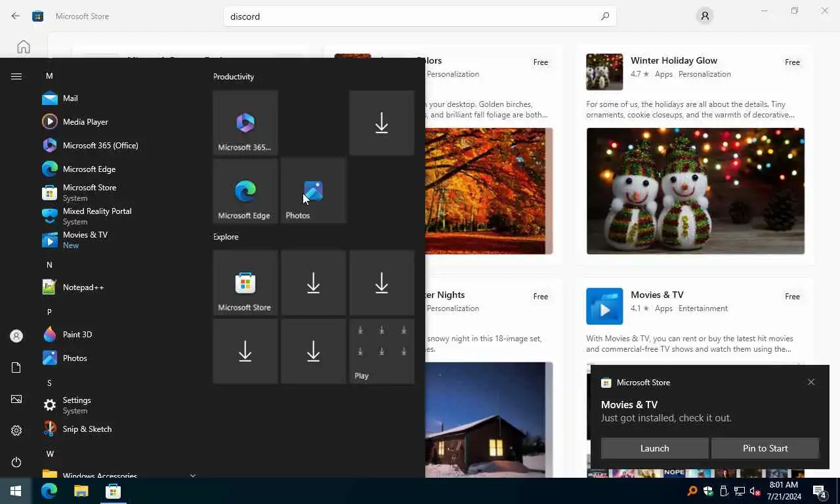Image resolution: width=840 pixels, height=504 pixels.
Task: Click the Explore group header
Action: click(x=226, y=237)
